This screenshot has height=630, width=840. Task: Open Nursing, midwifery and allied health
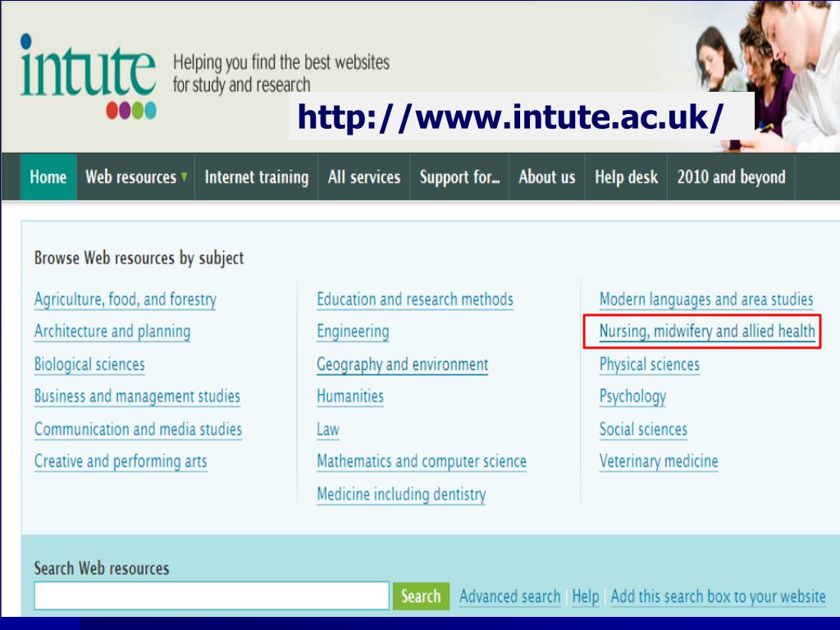(x=707, y=331)
